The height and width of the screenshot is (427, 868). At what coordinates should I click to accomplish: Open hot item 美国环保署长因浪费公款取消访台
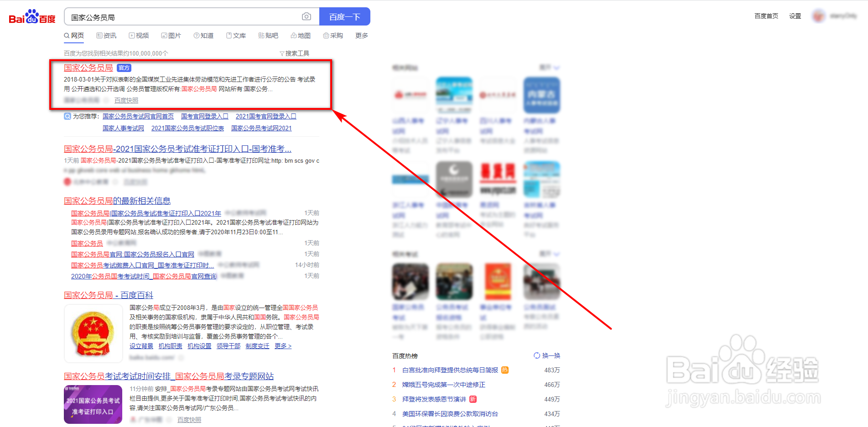(x=450, y=414)
